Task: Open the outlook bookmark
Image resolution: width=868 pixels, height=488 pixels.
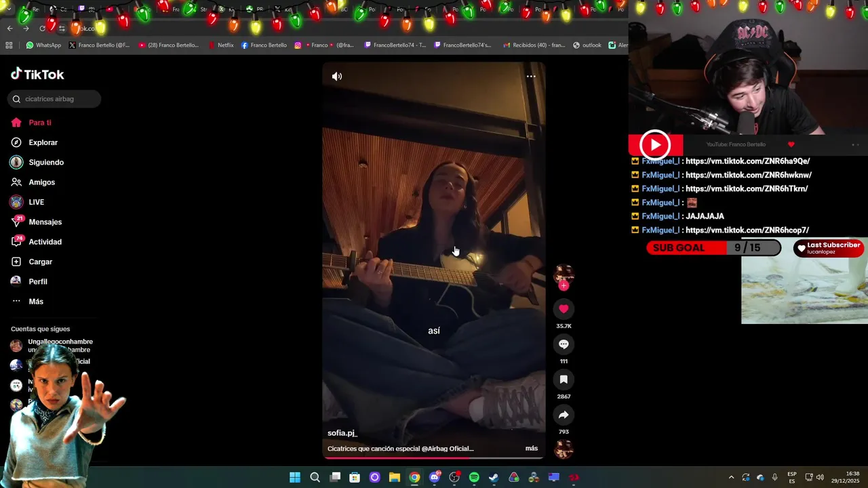Action: point(587,45)
